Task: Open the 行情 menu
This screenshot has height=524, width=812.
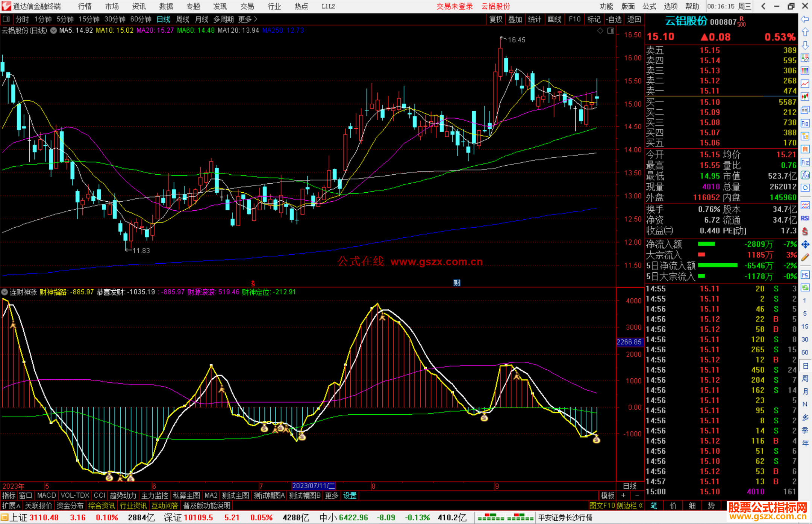Action: point(85,6)
